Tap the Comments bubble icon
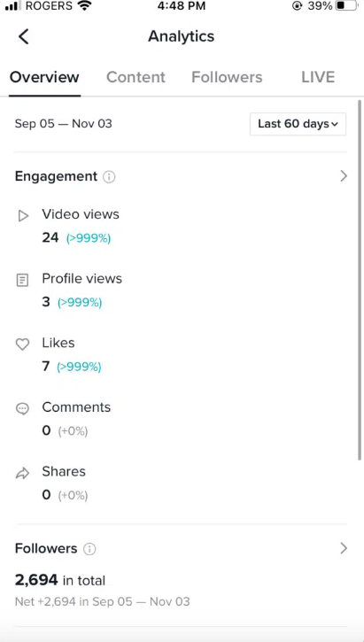364x642 pixels. click(x=22, y=408)
